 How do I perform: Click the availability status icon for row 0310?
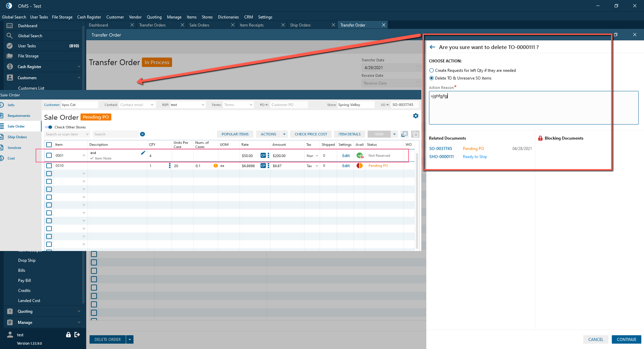[x=360, y=165]
